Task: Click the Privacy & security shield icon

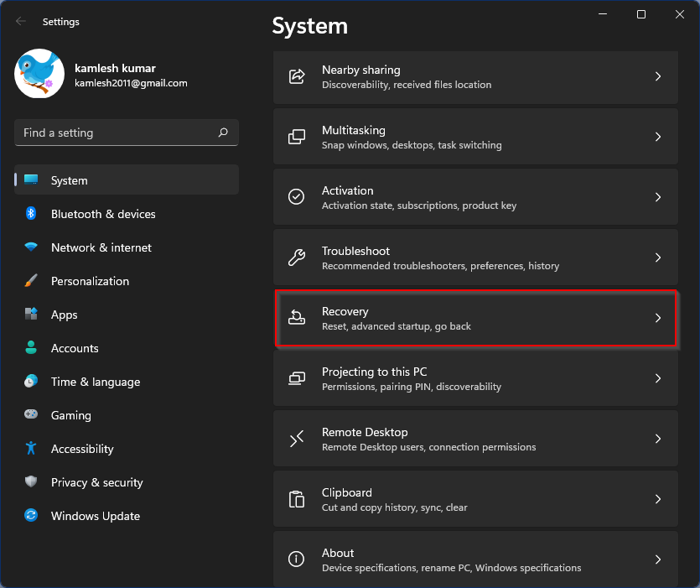Action: tap(31, 482)
